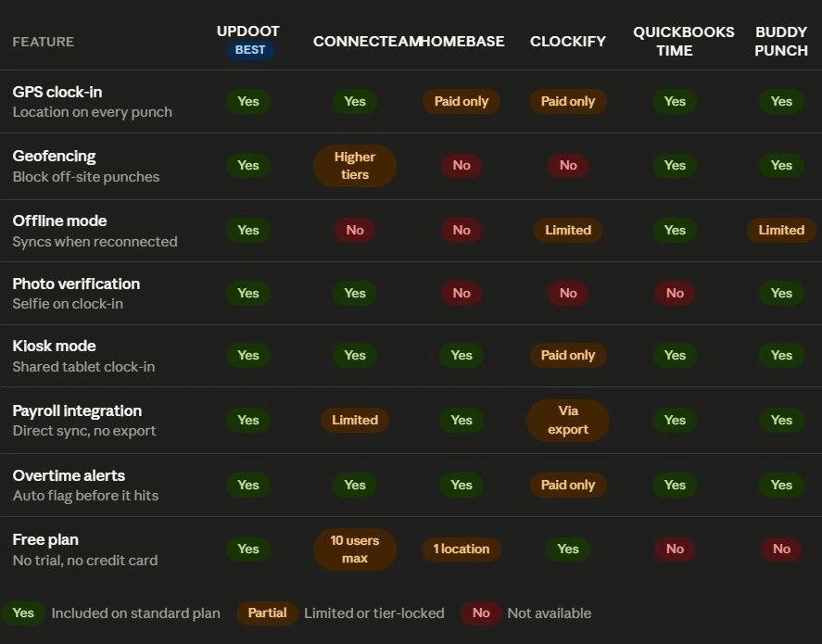
Task: Click Homebase's Paid only badge for GPS clock-in
Action: tap(462, 102)
